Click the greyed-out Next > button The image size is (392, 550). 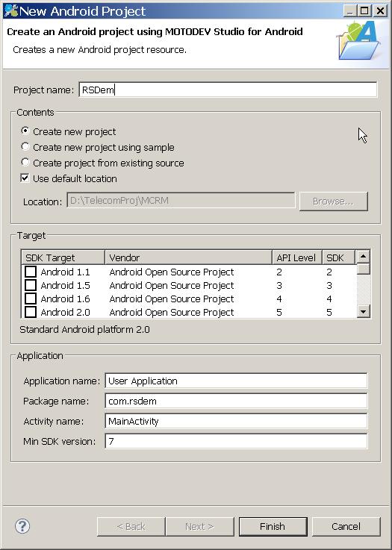[199, 527]
